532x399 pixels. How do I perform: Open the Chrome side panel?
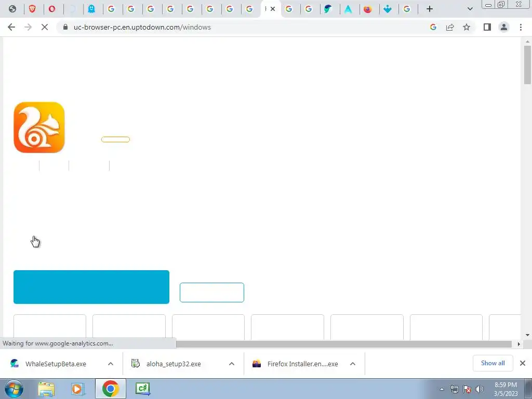click(x=487, y=27)
